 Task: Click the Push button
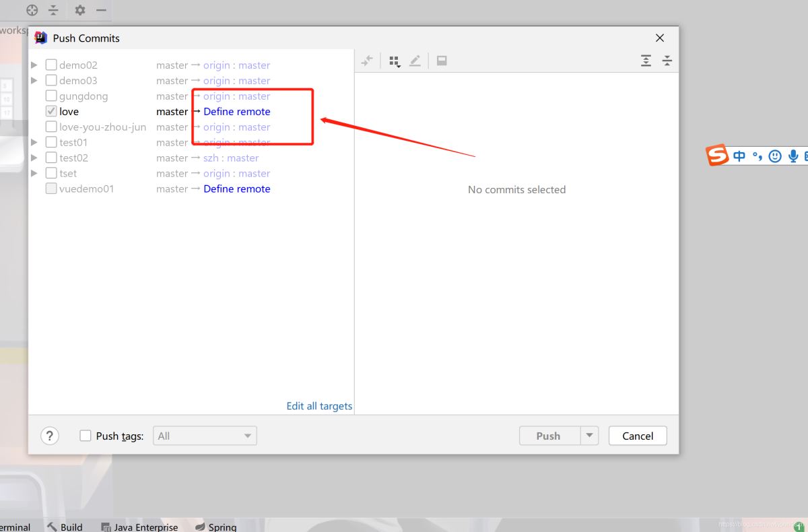(549, 436)
